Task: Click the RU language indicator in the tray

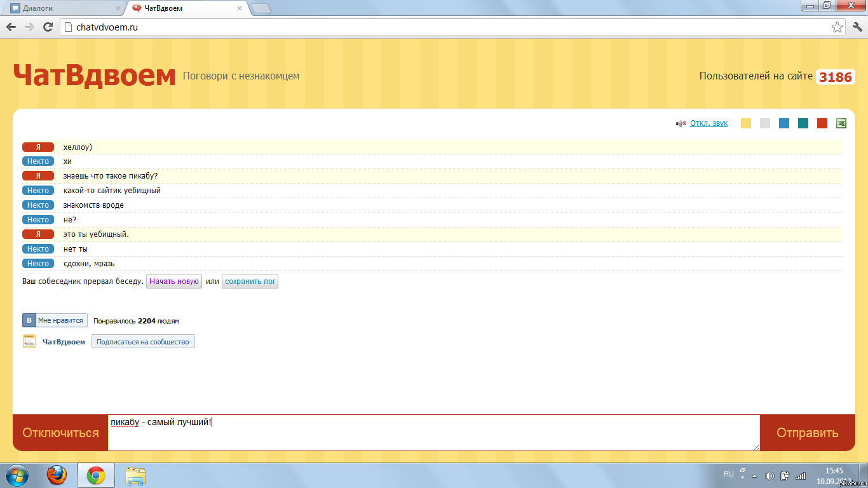Action: [x=729, y=474]
